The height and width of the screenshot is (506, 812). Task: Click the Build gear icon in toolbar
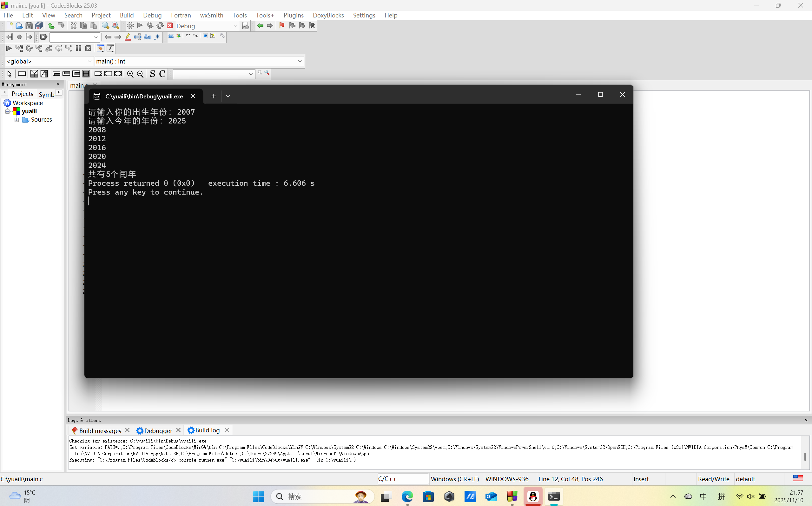pos(130,26)
